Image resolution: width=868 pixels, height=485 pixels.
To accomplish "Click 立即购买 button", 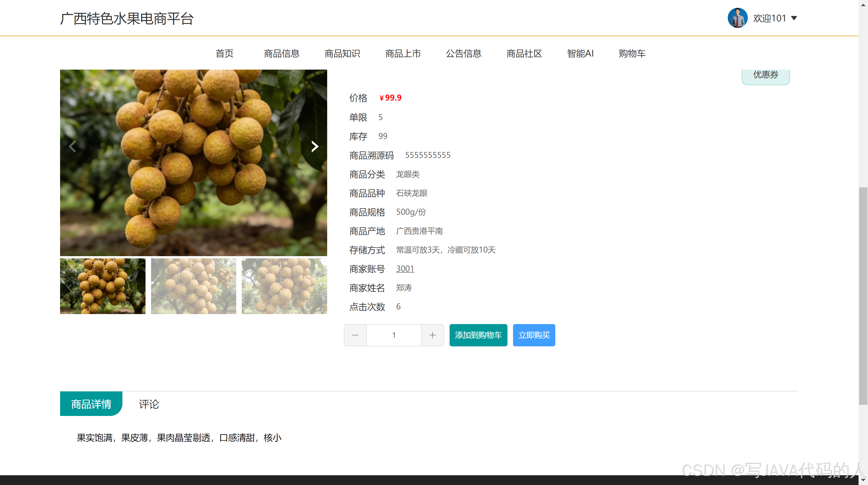I will tap(534, 335).
